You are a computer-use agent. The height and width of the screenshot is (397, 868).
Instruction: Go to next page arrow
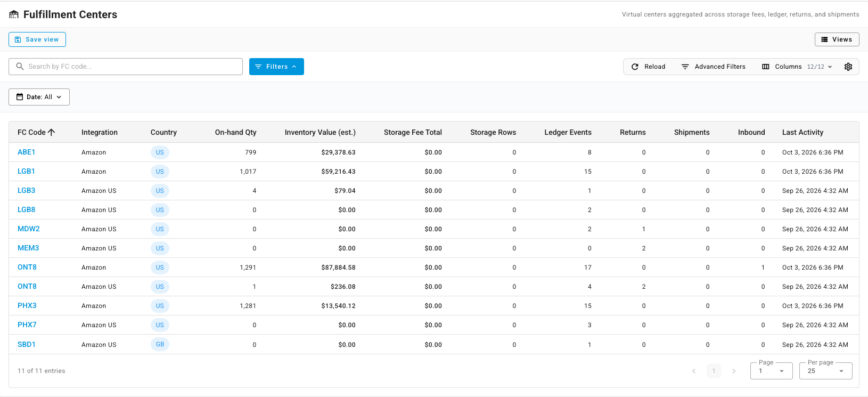[734, 371]
